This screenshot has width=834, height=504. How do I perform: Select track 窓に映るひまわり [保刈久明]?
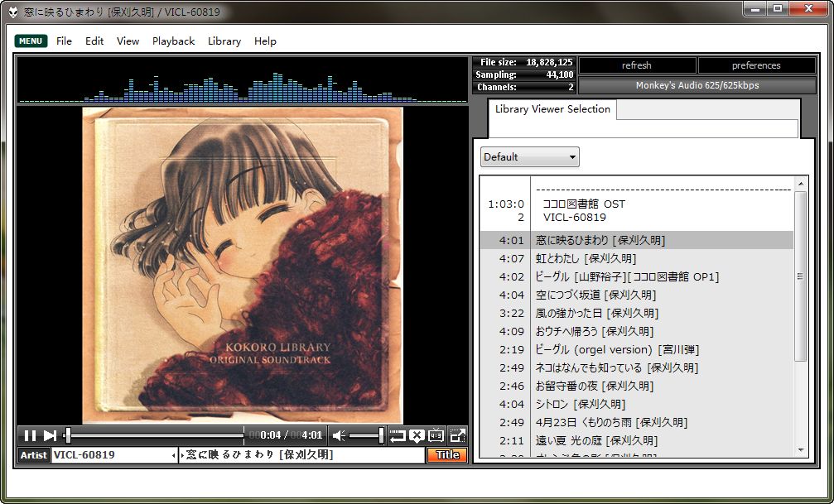pyautogui.click(x=636, y=240)
